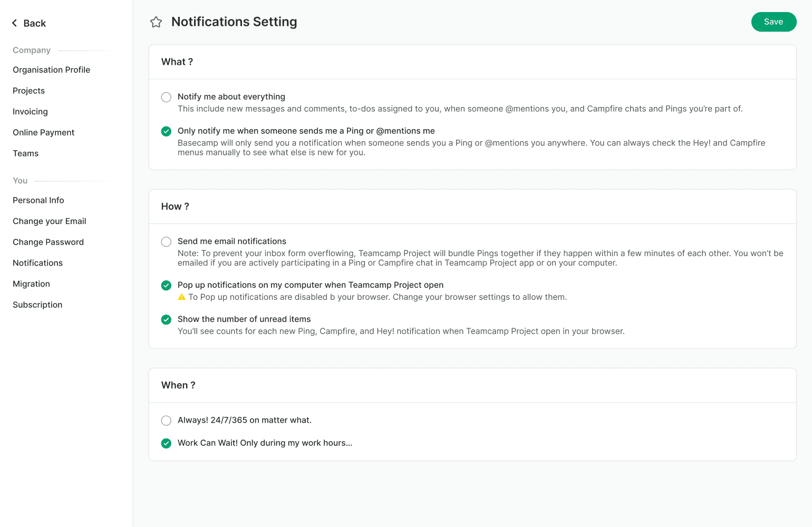Click the Back label text
This screenshot has height=527, width=812.
tap(35, 23)
